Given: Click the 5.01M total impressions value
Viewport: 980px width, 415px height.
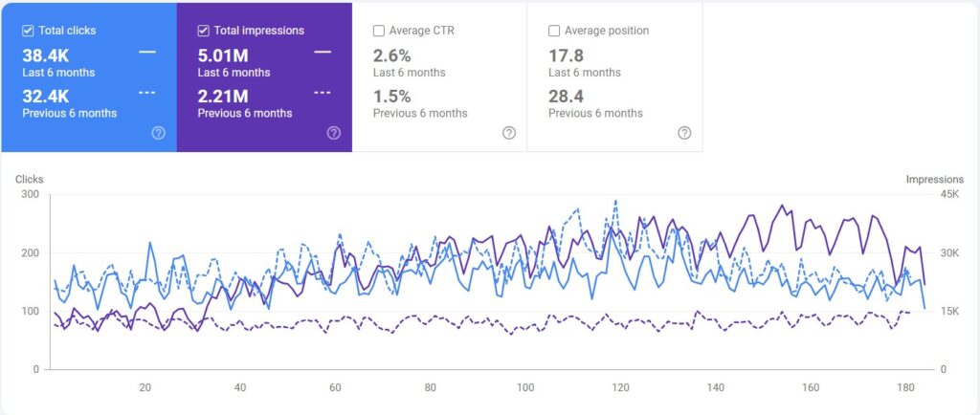Looking at the screenshot, I should pos(223,54).
